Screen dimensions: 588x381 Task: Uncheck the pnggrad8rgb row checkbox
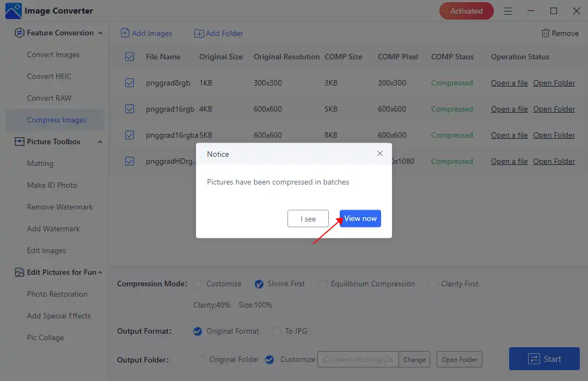(130, 83)
